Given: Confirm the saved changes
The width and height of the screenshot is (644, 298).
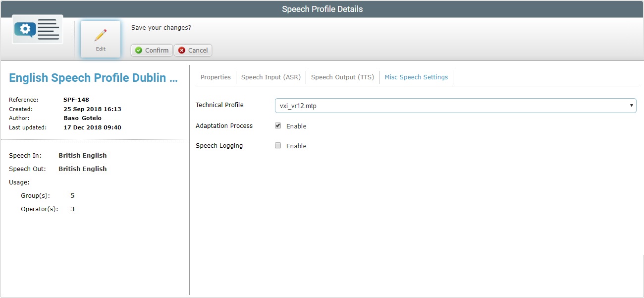Looking at the screenshot, I should (x=151, y=50).
